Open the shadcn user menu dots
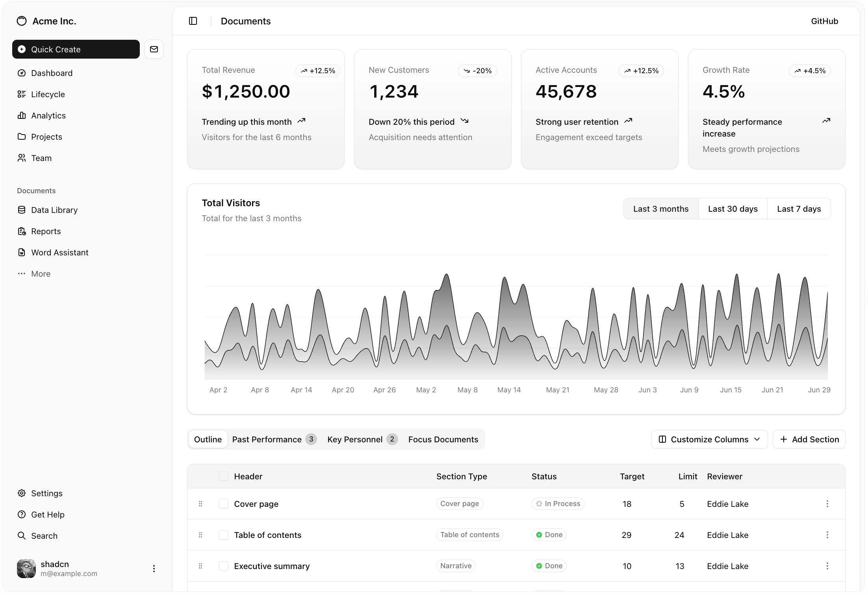This screenshot has width=868, height=595. click(x=154, y=569)
